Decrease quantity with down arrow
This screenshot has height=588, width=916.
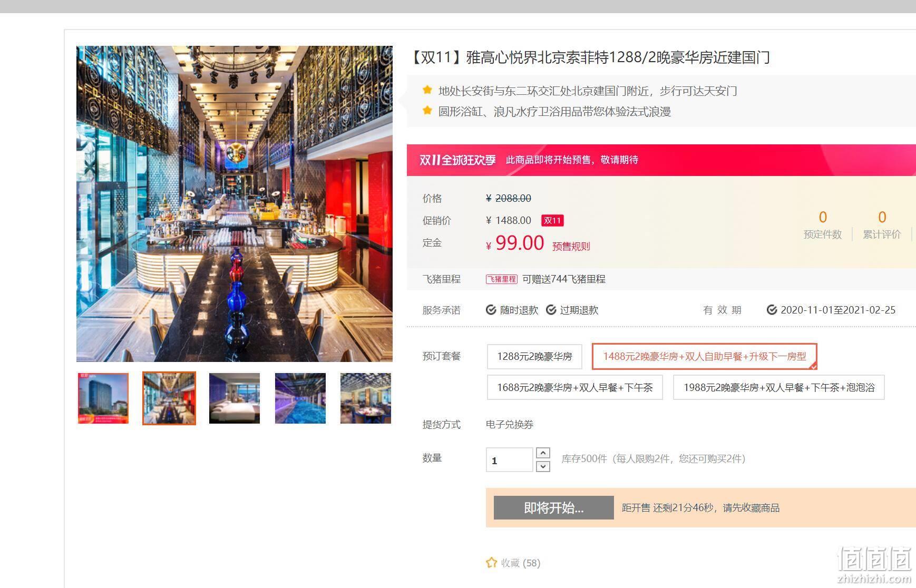[x=543, y=466]
